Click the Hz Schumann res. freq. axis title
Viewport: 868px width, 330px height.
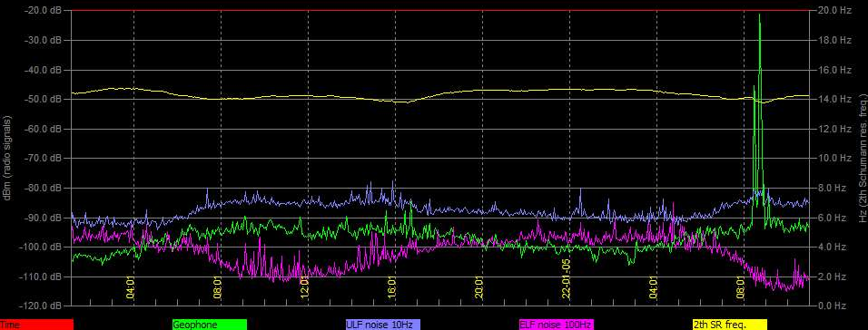863,158
